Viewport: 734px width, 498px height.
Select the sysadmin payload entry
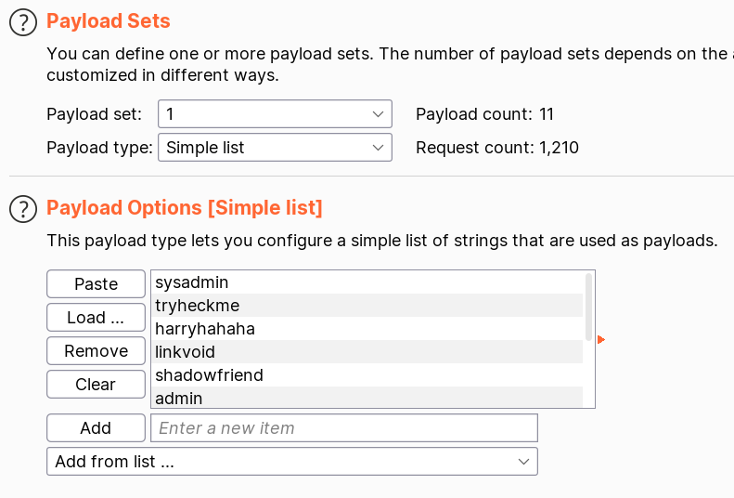coord(367,282)
